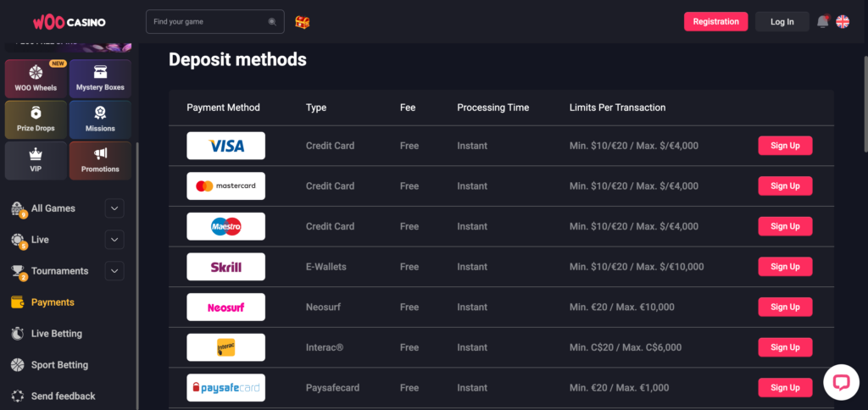Click the Processing Time column header

click(x=492, y=108)
